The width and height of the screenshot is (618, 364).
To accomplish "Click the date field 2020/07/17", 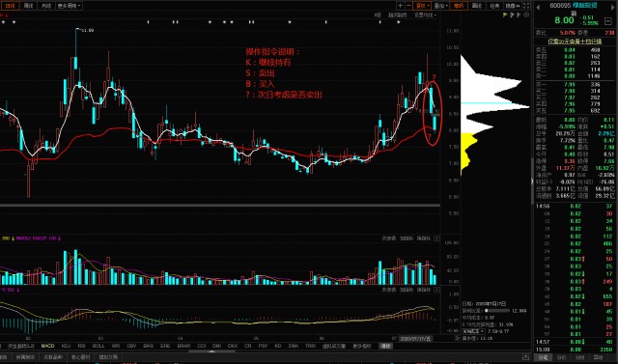I will 416,338.
